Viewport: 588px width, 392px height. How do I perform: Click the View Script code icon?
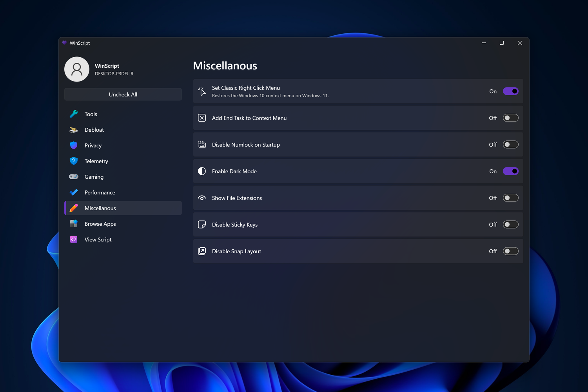pyautogui.click(x=74, y=240)
